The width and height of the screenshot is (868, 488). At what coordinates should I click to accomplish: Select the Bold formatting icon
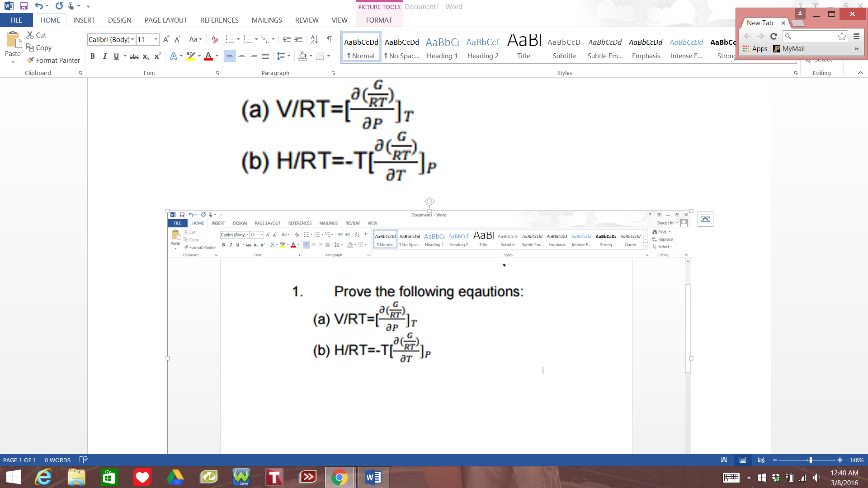point(93,56)
